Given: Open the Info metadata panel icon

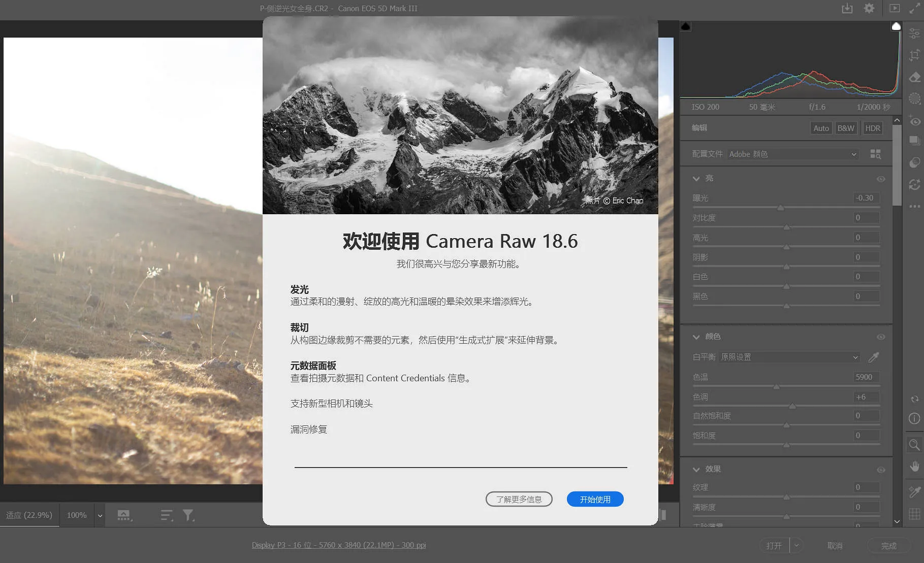Looking at the screenshot, I should [x=914, y=418].
